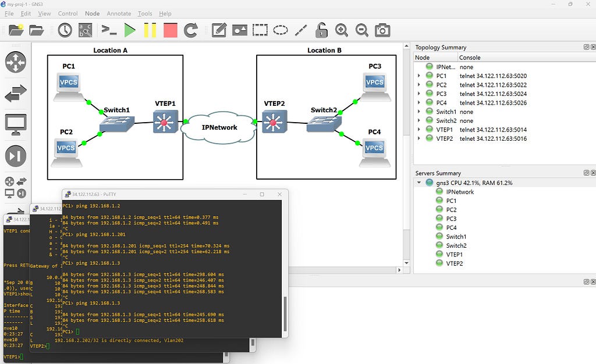This screenshot has width=596, height=364.
Task: Open the Annotate menu
Action: (119, 13)
